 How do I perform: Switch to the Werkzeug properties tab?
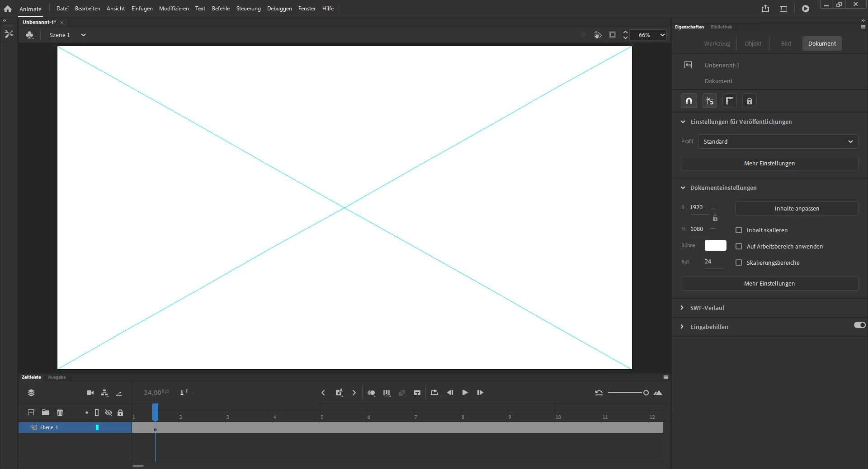click(717, 44)
